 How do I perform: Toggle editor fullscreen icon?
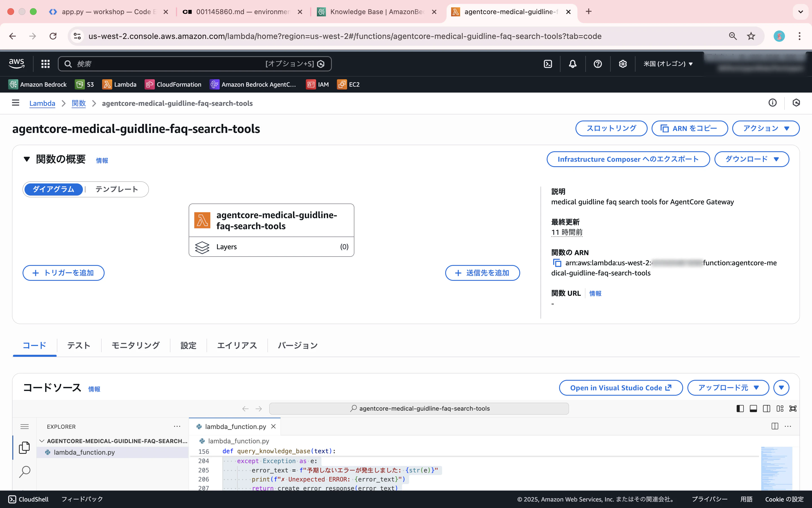click(x=793, y=409)
